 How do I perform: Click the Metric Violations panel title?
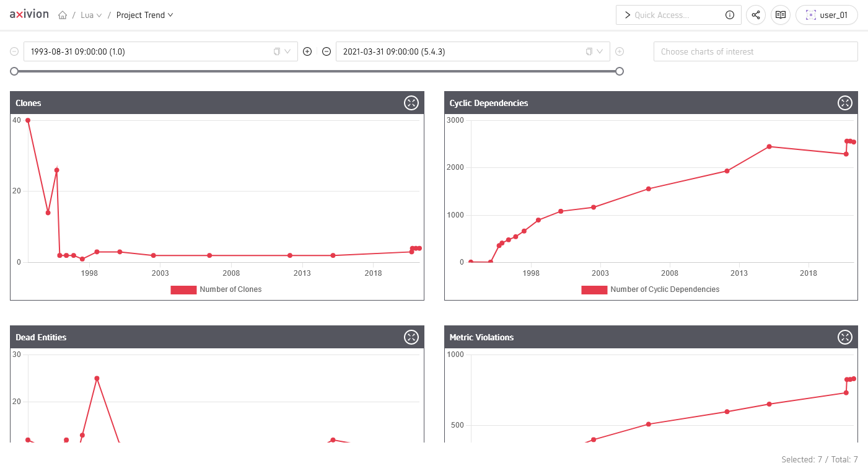(481, 337)
